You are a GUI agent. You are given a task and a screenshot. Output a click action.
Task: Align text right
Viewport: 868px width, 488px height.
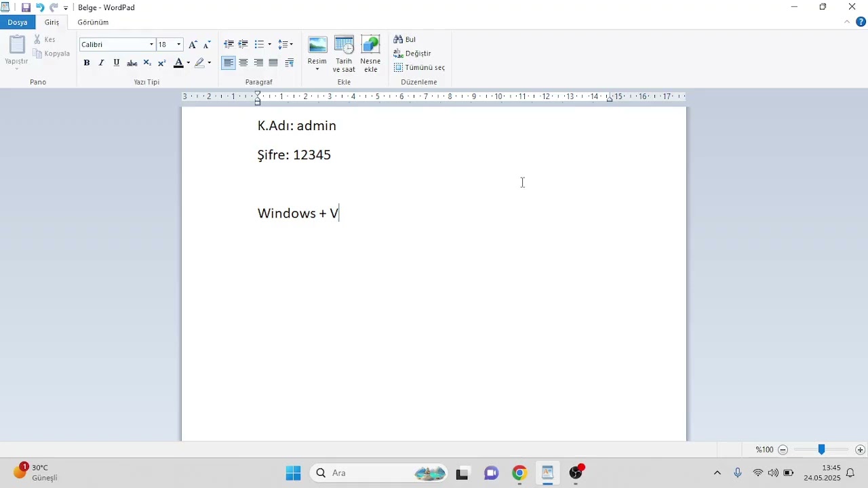click(258, 63)
